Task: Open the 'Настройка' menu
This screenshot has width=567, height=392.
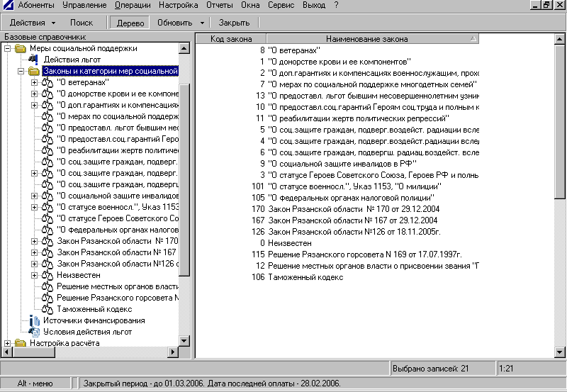Action: pos(178,5)
